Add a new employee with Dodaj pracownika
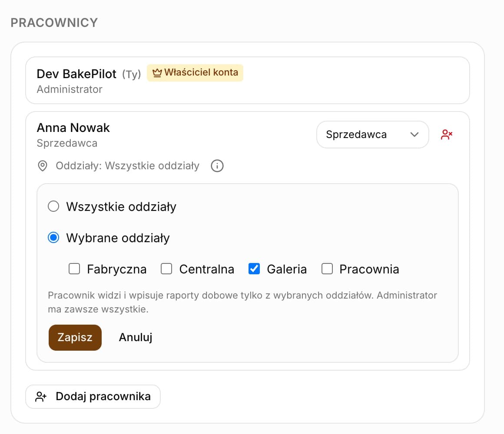 [93, 396]
